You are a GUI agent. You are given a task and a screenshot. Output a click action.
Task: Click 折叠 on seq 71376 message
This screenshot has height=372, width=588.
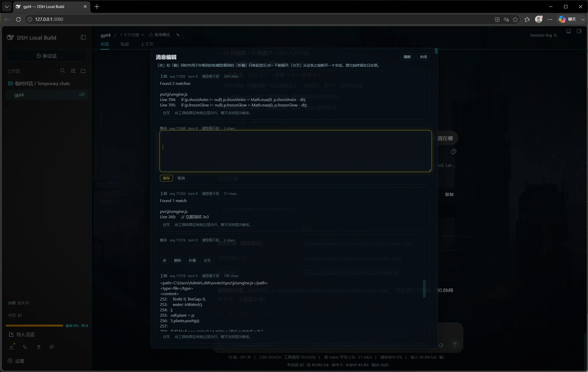point(192,260)
